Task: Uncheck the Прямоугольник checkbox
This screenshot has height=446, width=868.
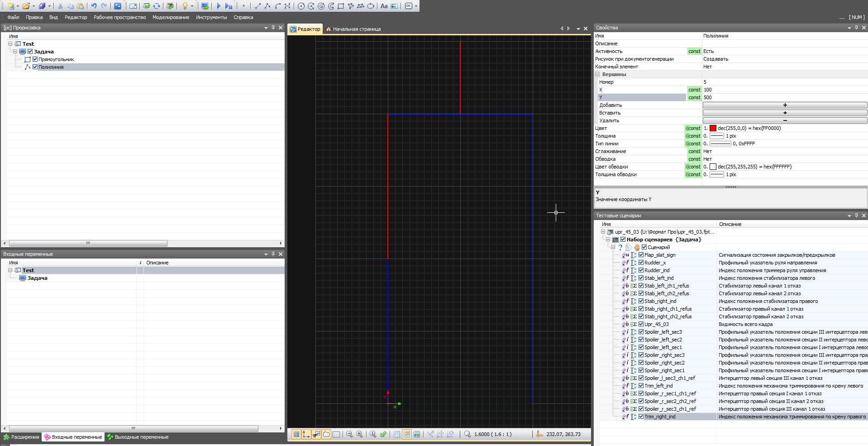Action: point(35,59)
